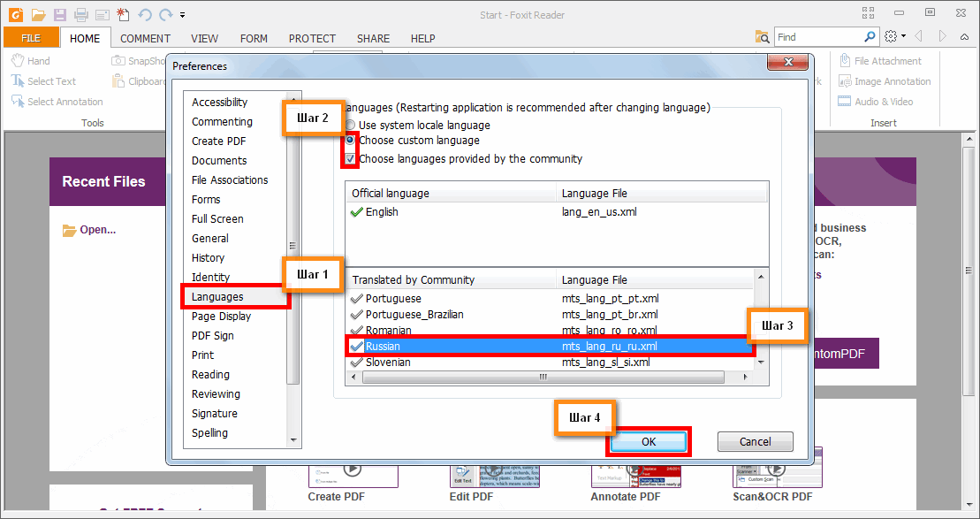Click the next search result arrow
Viewport: 980px width, 519px height.
click(942, 37)
